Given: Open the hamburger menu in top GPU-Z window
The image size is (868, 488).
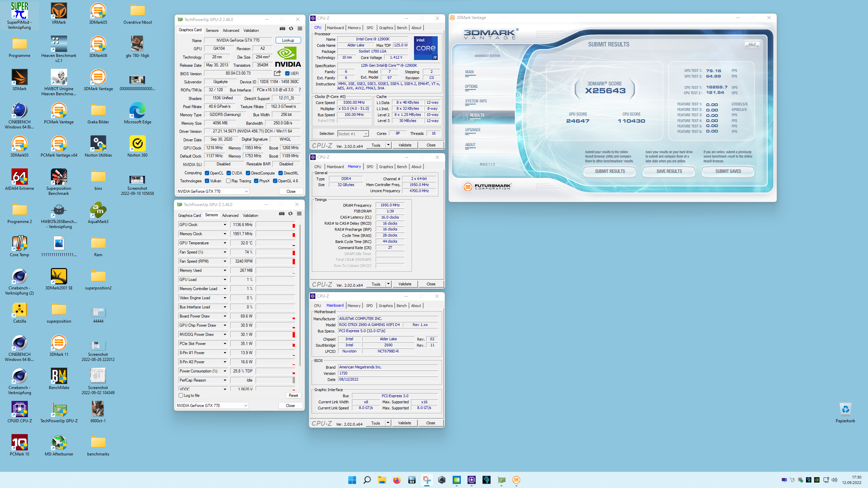Looking at the screenshot, I should coord(300,29).
